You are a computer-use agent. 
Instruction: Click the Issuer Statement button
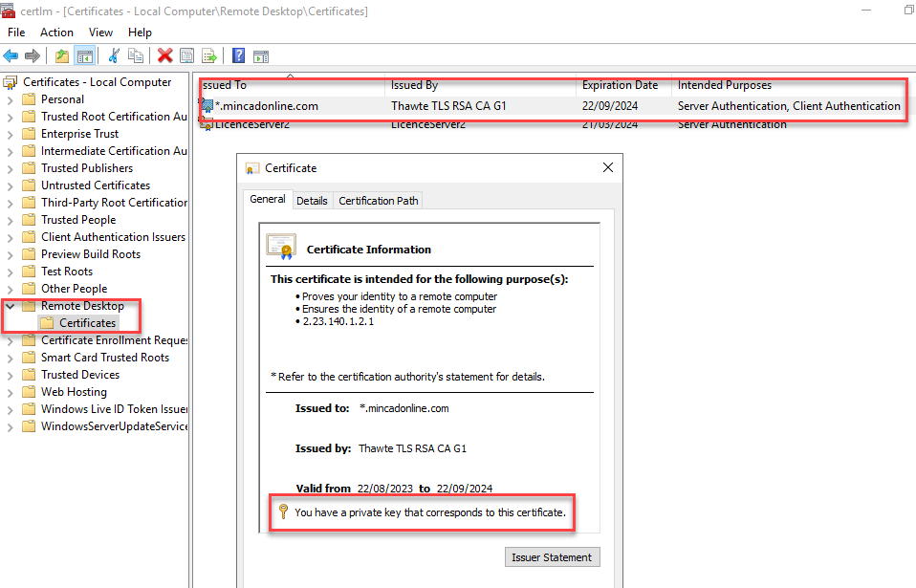pos(552,556)
